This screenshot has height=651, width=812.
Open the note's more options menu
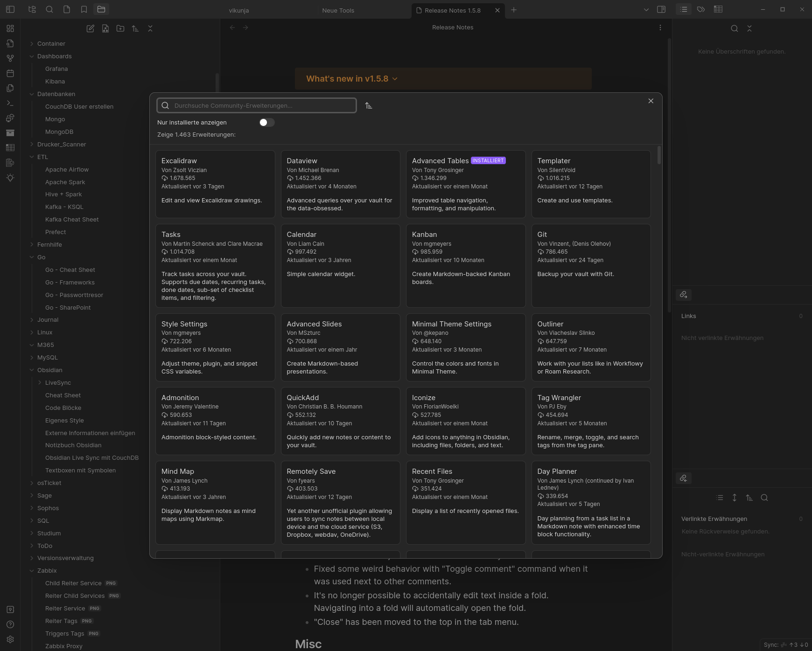click(x=660, y=28)
